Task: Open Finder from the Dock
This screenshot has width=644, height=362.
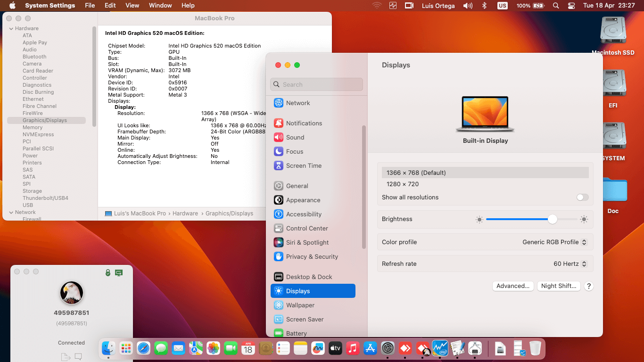Action: [x=108, y=348]
